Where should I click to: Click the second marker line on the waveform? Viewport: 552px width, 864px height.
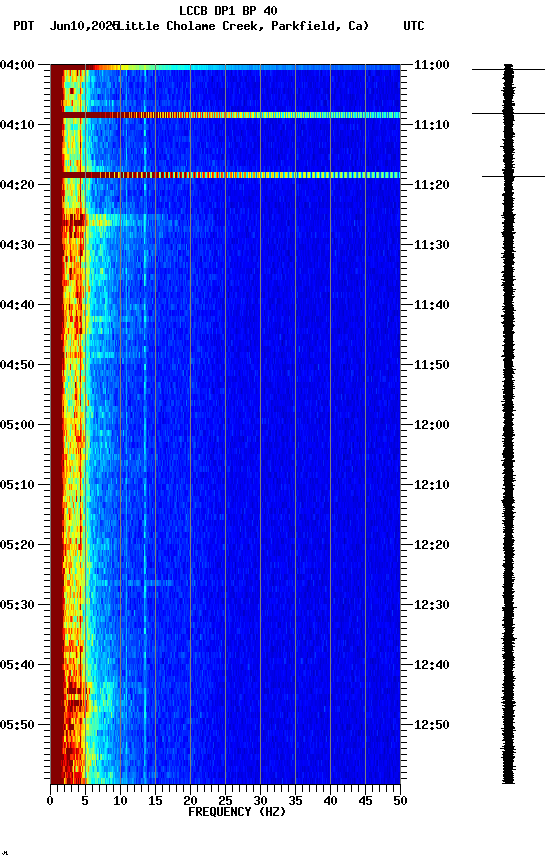pyautogui.click(x=508, y=114)
